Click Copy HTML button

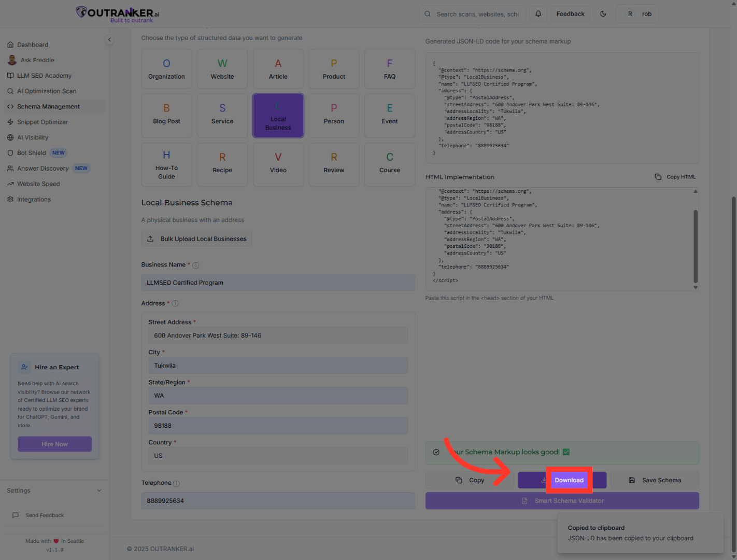pos(675,177)
